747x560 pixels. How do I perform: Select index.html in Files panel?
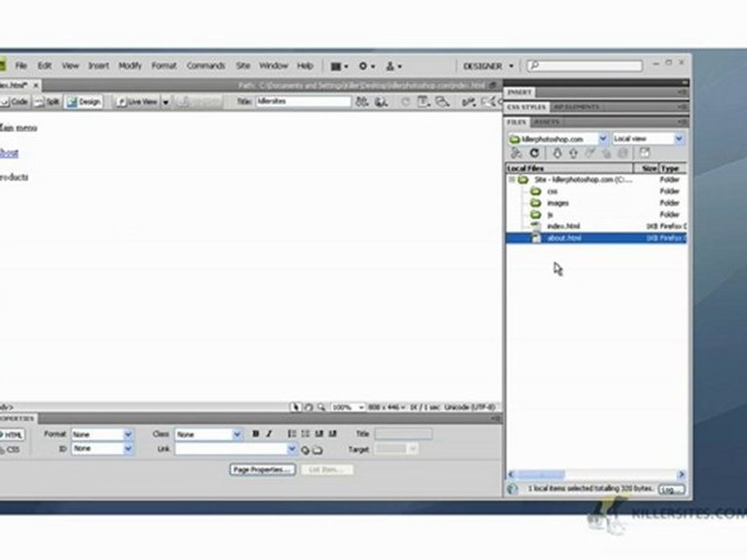pyautogui.click(x=563, y=226)
